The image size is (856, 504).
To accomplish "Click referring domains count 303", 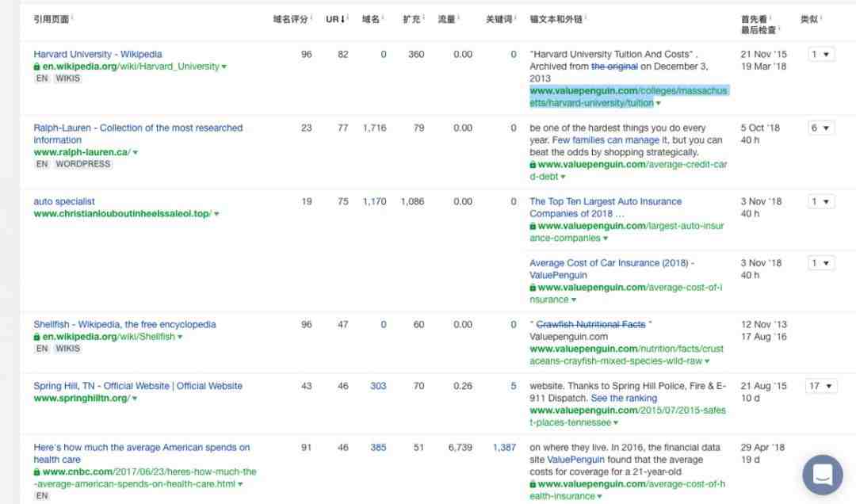I will (x=378, y=386).
